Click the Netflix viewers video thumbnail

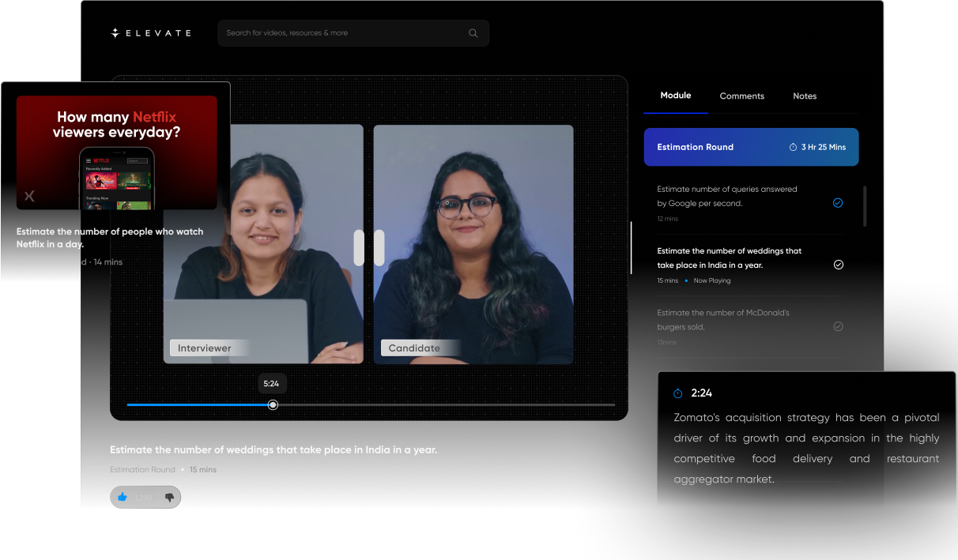pos(117,152)
